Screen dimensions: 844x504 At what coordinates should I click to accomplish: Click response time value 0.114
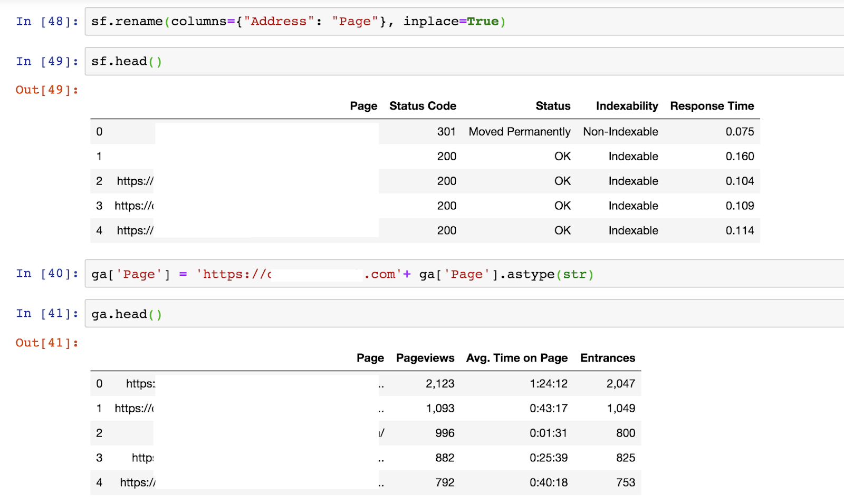click(x=740, y=231)
